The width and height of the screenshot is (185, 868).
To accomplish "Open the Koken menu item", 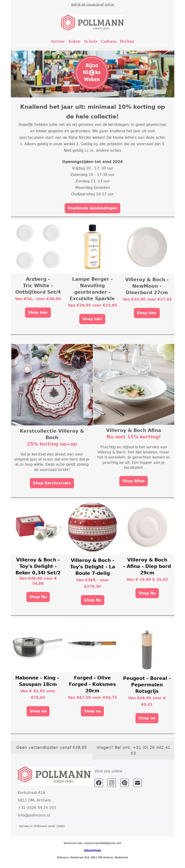I will tap(74, 42).
